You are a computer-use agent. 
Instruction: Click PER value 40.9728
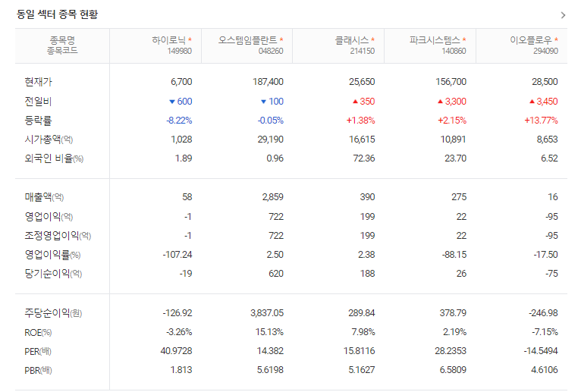click(x=176, y=351)
